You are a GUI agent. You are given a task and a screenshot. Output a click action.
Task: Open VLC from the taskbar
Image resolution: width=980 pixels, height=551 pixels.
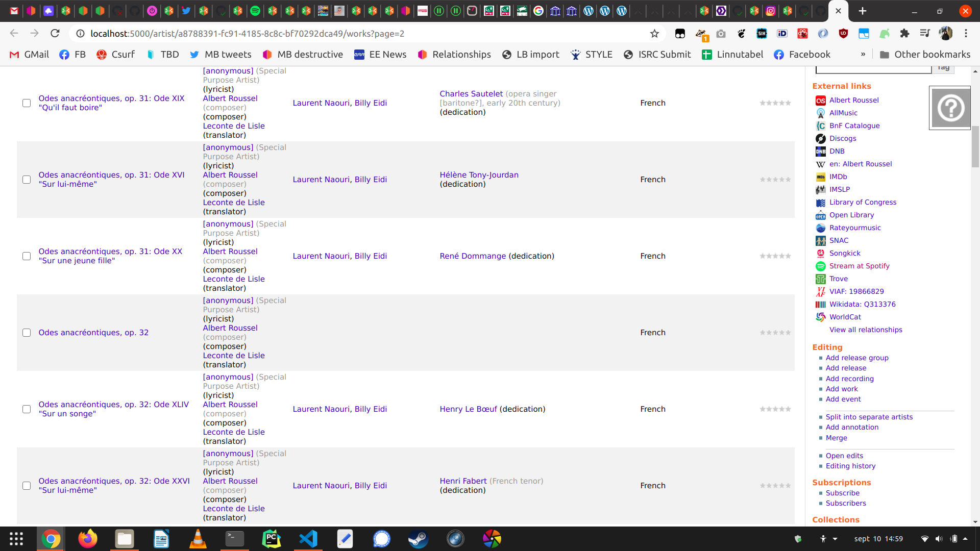tap(198, 539)
